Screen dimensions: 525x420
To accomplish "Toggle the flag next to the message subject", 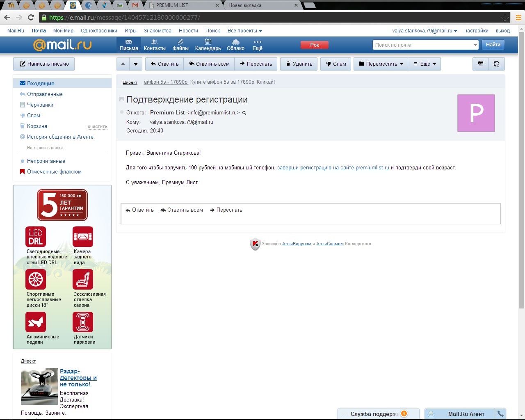I will [x=122, y=99].
